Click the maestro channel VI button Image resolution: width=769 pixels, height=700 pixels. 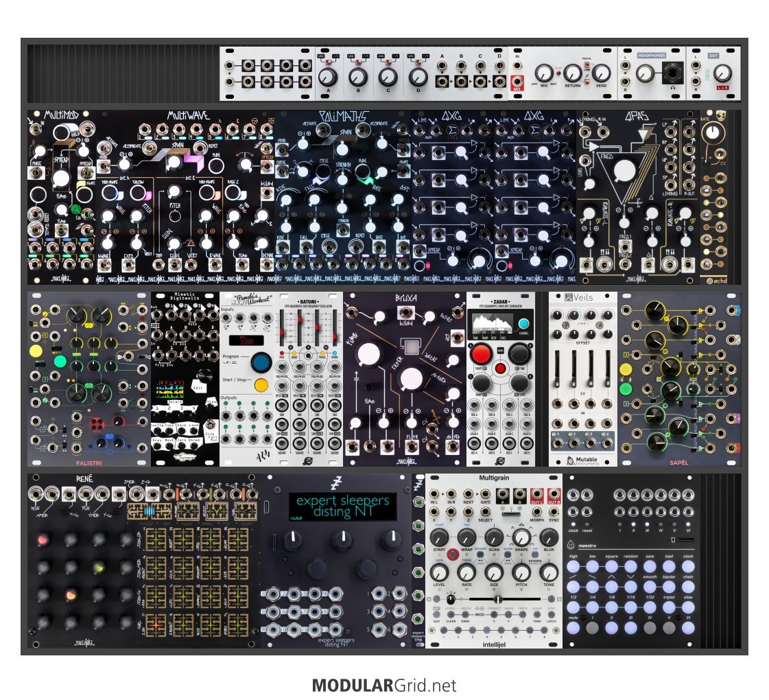point(688,627)
